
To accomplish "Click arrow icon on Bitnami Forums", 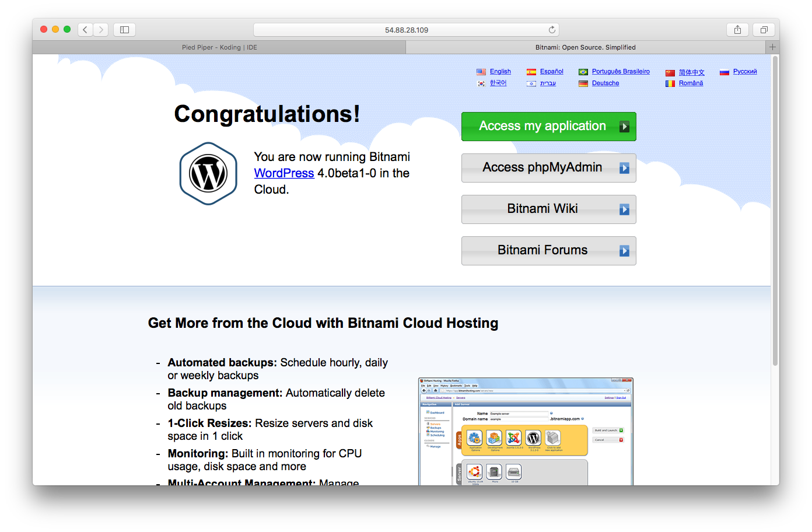I will tap(624, 251).
